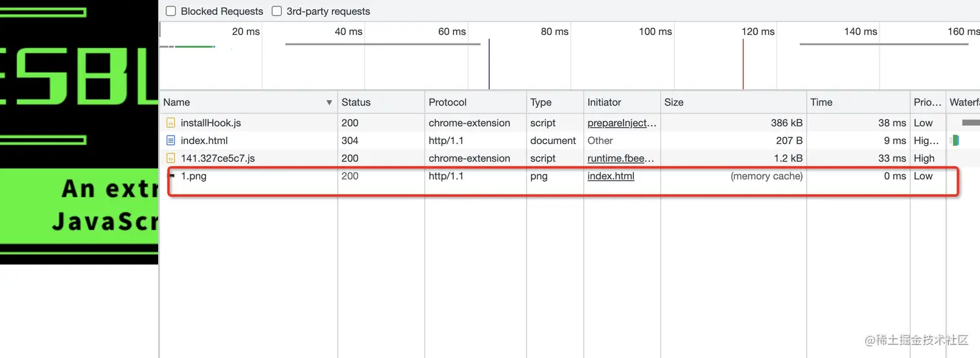
Task: Open the index.html request row
Action: (x=570, y=140)
